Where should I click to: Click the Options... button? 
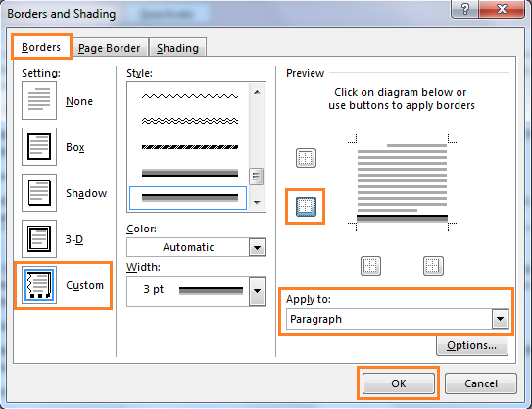[472, 345]
